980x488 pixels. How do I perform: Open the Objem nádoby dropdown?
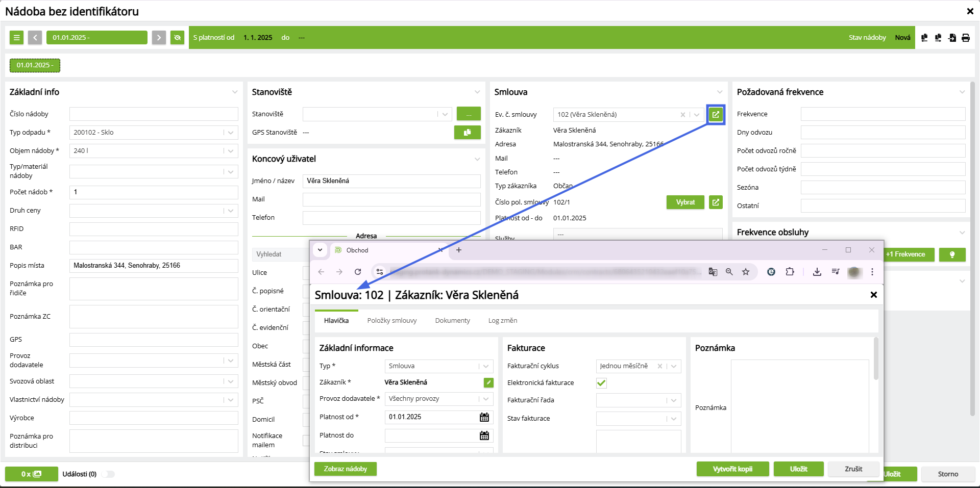(231, 151)
